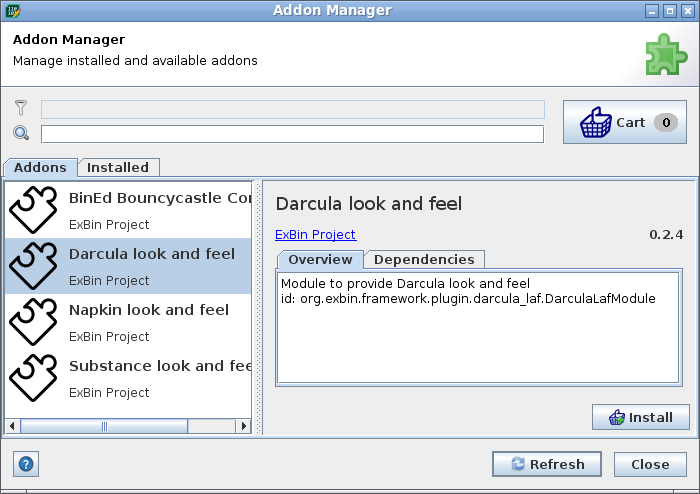Screen dimensions: 700x494
Task: Select BinEd Bouncycastle addon in list
Action: click(128, 210)
